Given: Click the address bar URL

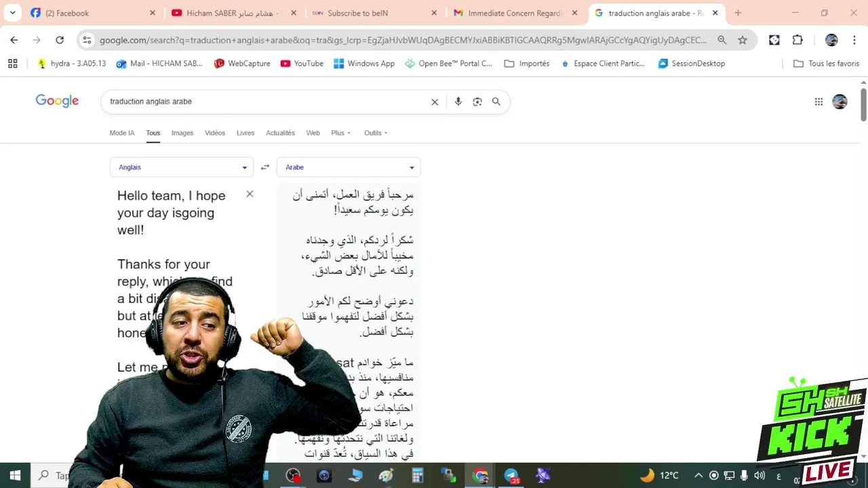Looking at the screenshot, I should point(403,40).
